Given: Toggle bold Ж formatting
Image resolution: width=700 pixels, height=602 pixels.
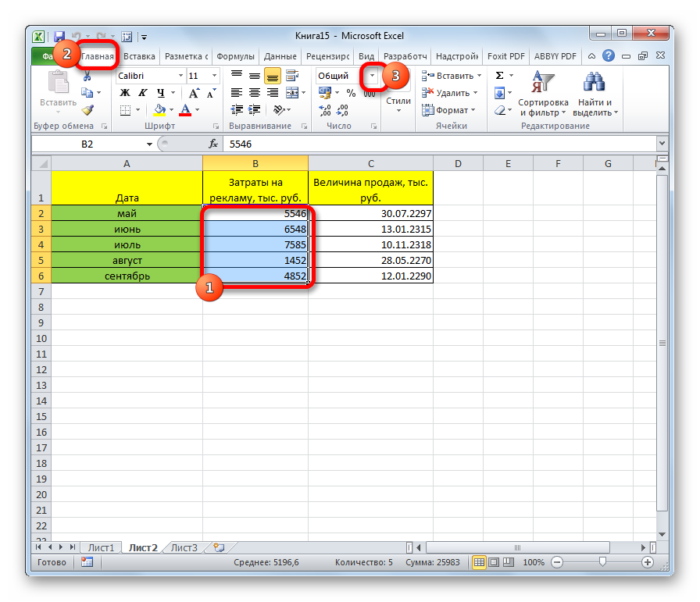Looking at the screenshot, I should click(124, 93).
